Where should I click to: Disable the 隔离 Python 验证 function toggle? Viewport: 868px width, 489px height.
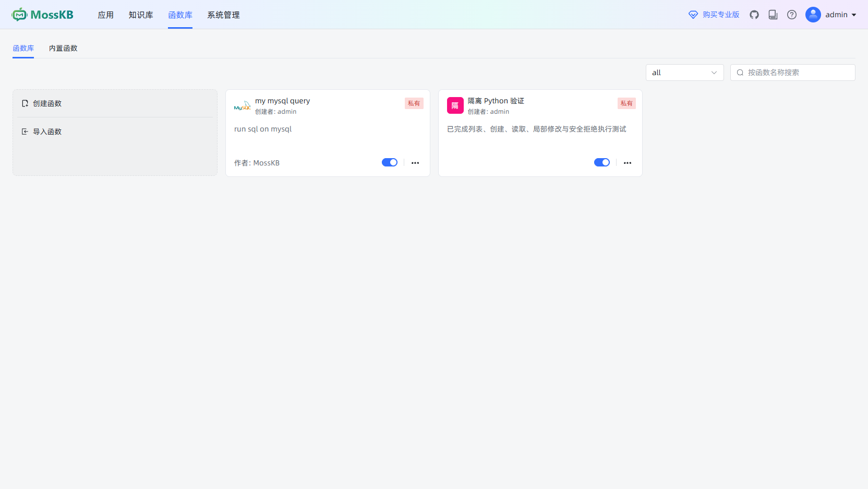click(x=602, y=162)
